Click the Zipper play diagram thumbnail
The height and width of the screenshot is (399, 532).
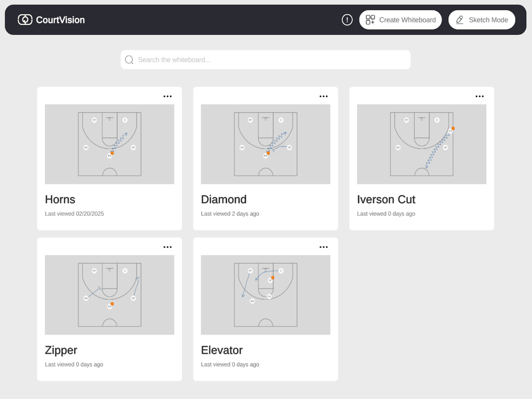click(109, 295)
